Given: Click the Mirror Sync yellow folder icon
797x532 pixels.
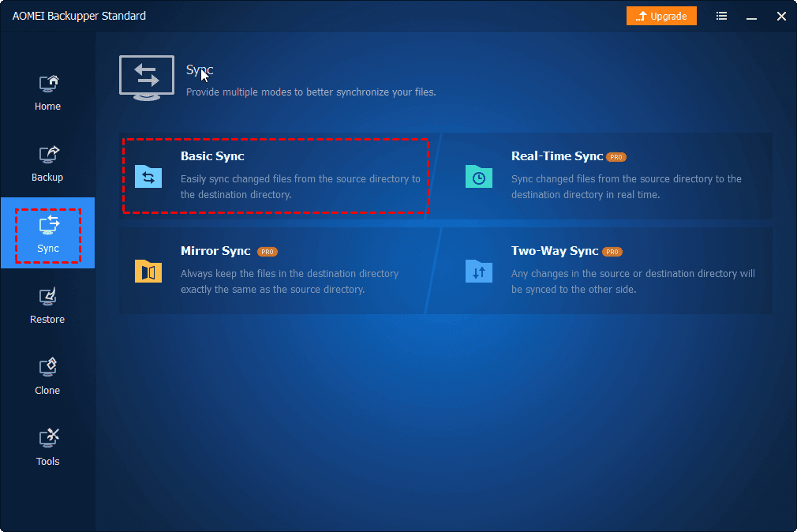Looking at the screenshot, I should [148, 271].
